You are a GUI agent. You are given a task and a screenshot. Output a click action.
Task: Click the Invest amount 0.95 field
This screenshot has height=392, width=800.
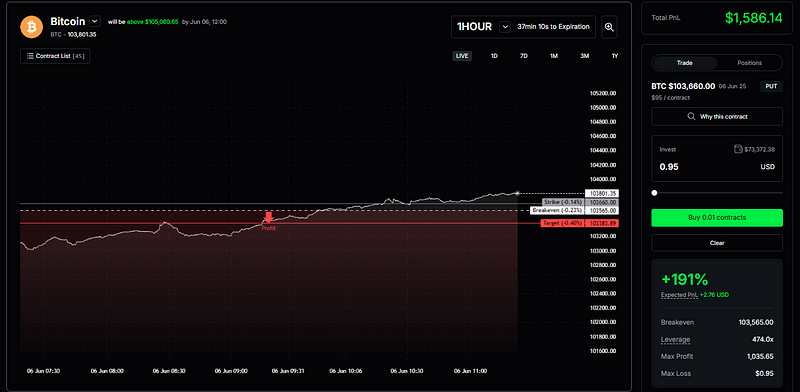click(717, 167)
